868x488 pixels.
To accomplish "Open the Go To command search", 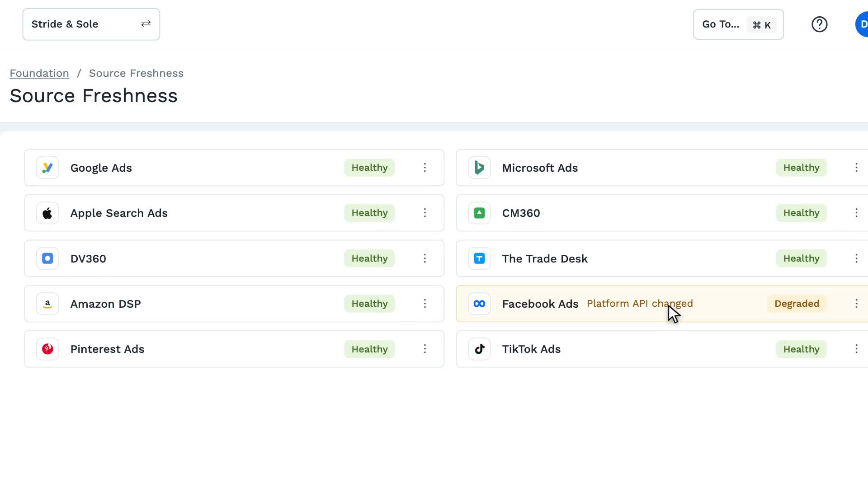I will (738, 24).
